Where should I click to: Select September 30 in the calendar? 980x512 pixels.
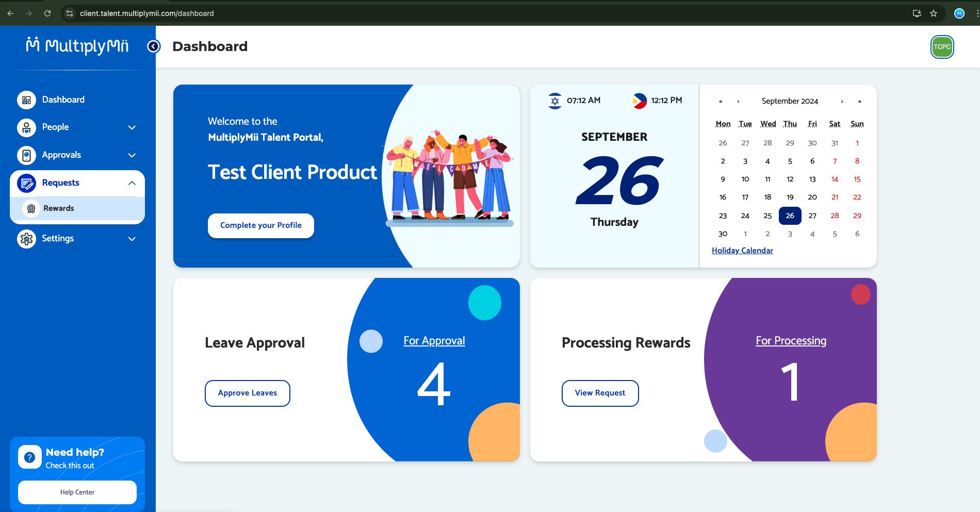[x=723, y=234]
